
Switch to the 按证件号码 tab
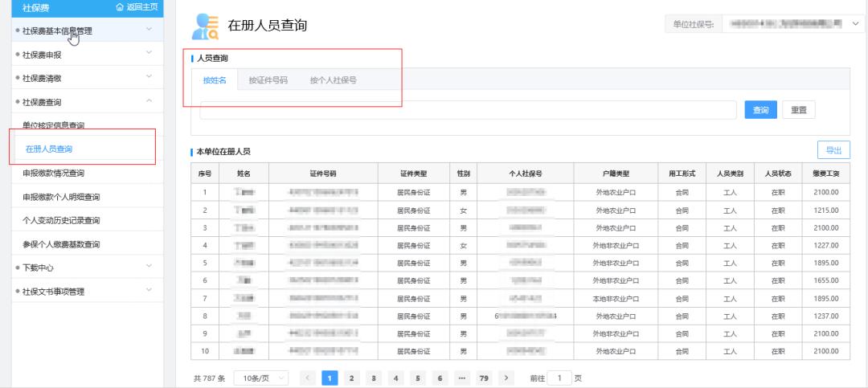coord(268,80)
